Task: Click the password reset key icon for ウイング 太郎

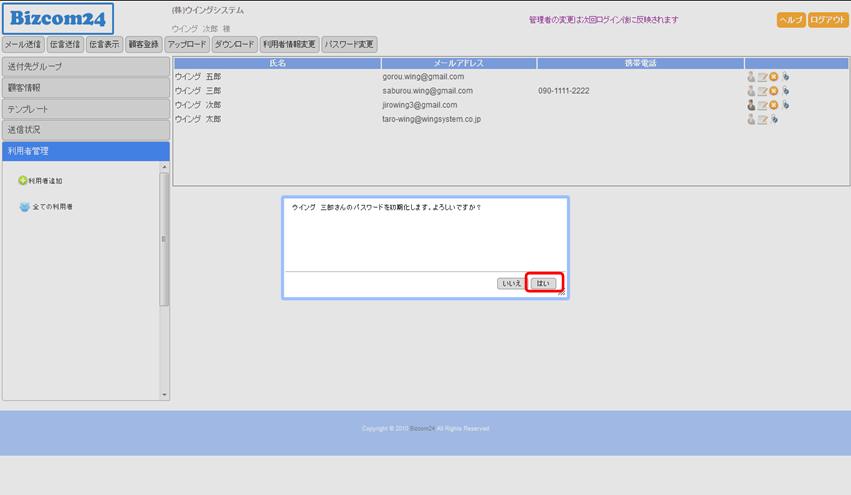Action: pyautogui.click(x=773, y=120)
